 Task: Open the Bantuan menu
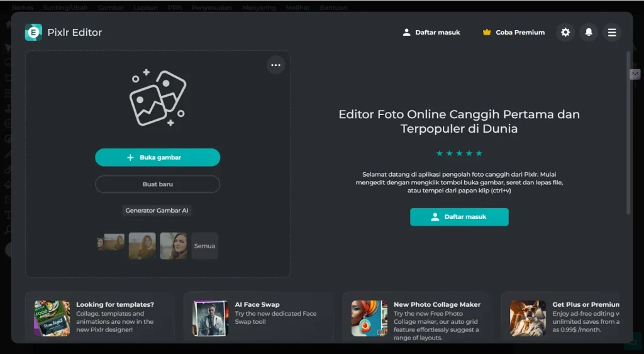click(x=333, y=8)
